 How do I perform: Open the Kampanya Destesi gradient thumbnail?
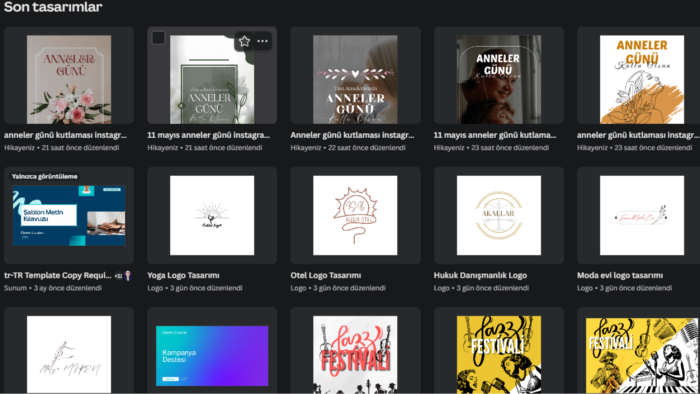coord(212,356)
